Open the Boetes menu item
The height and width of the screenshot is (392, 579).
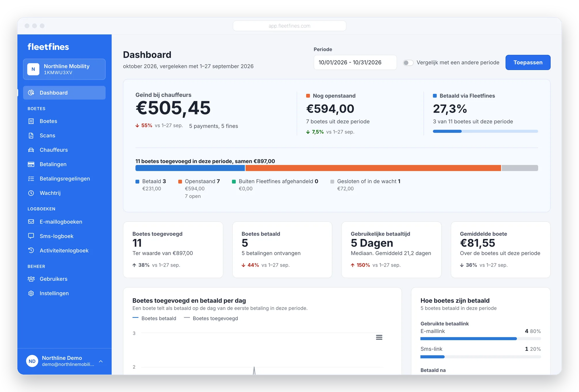click(64, 121)
